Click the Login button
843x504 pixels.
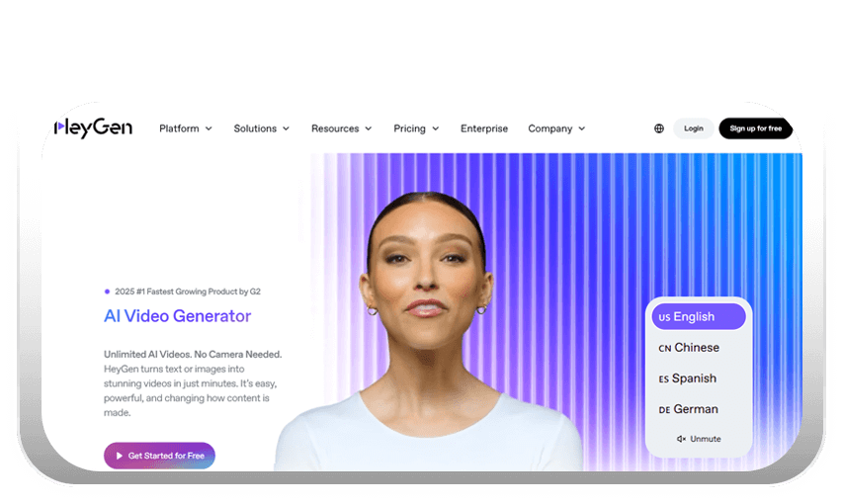694,128
